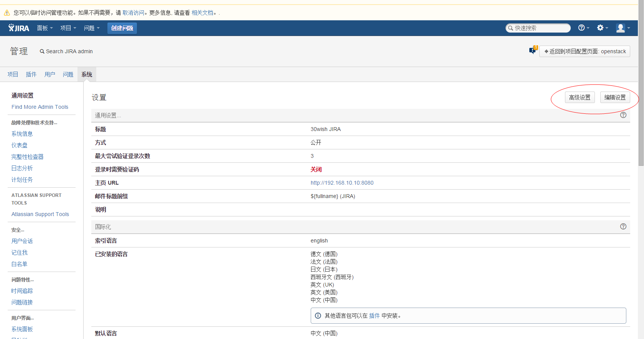Open the 相关文档 link in banner

pos(203,13)
